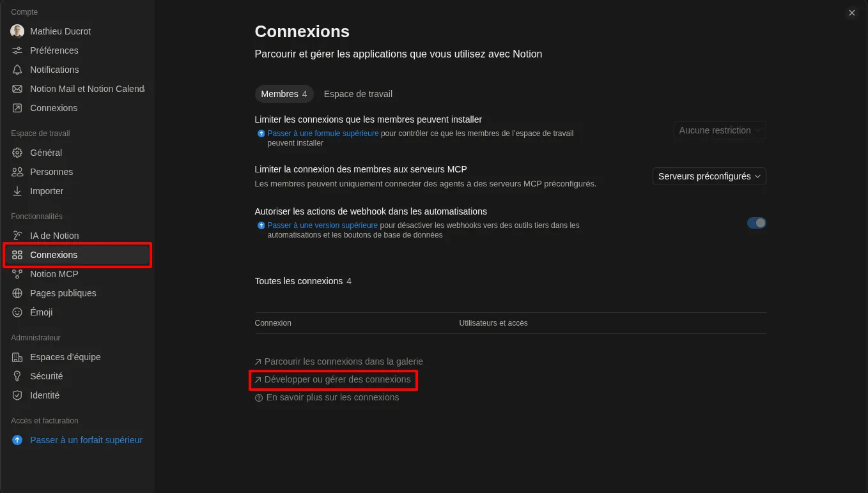This screenshot has width=868, height=493.
Task: Click the Espaces d'équipe building icon
Action: 17,357
